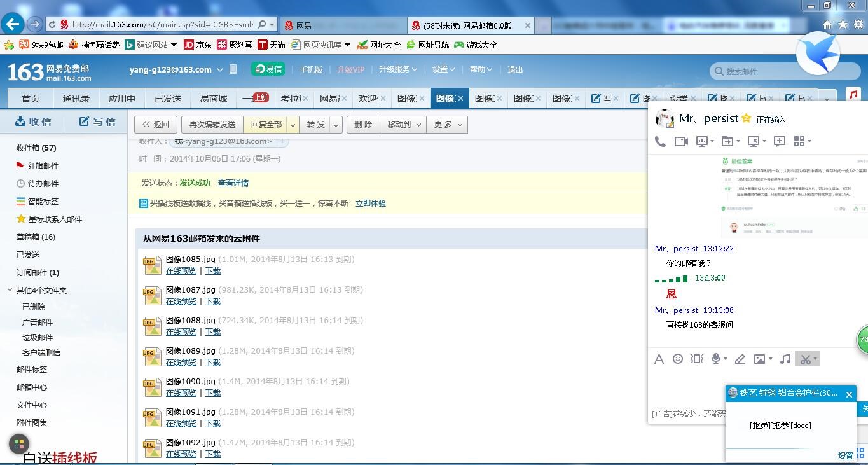868x465 pixels.
Task: Select the screenshot scissors tool
Action: 805,359
